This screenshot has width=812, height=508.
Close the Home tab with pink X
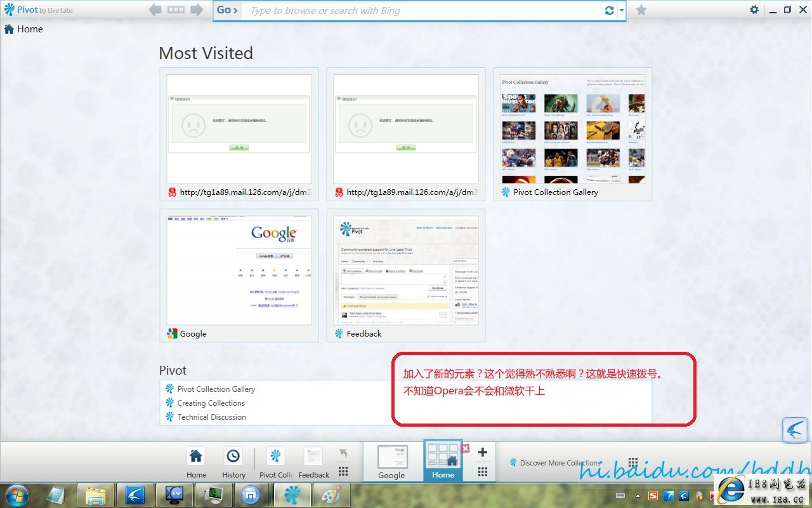point(466,448)
